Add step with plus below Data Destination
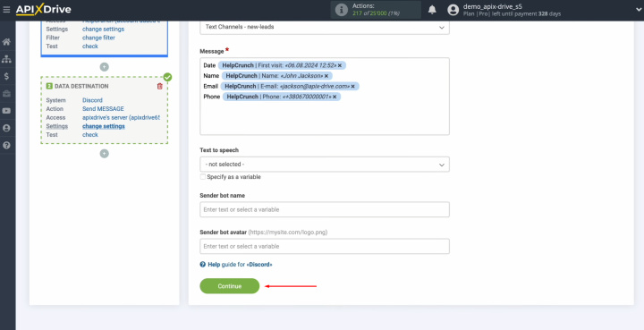 105,154
